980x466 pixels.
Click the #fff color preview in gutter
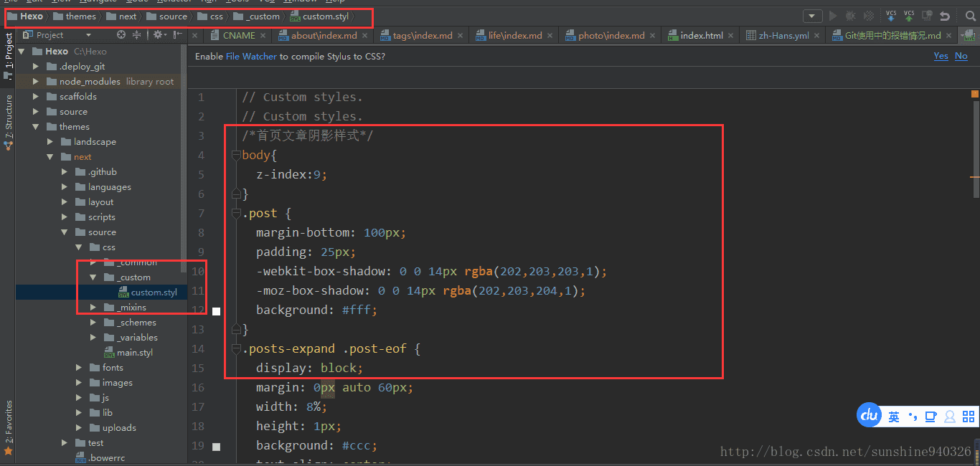217,311
